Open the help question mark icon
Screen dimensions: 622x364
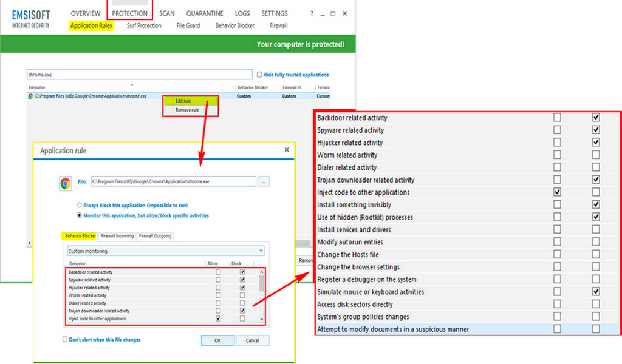(x=312, y=13)
